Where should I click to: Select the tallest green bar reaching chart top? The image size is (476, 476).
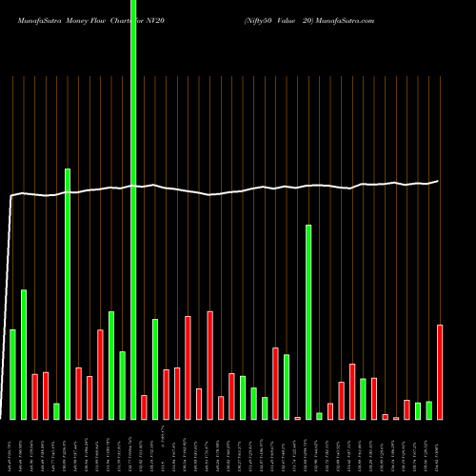[x=133, y=209]
